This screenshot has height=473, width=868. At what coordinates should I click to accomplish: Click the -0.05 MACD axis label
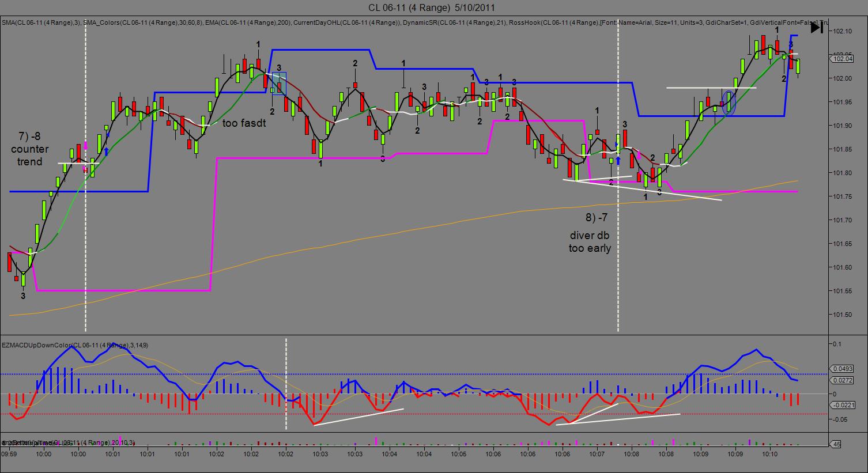point(839,419)
